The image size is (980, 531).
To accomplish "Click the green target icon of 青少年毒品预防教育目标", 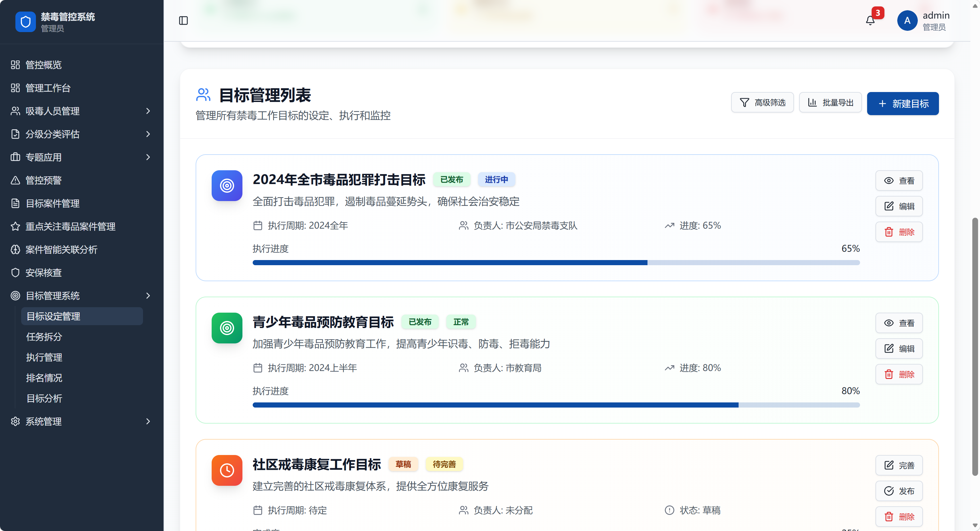I will [227, 328].
